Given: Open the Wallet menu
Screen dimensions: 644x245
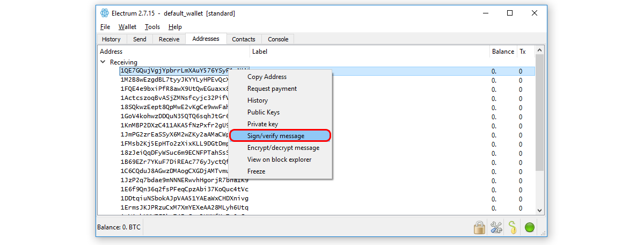Looking at the screenshot, I should 127,27.
